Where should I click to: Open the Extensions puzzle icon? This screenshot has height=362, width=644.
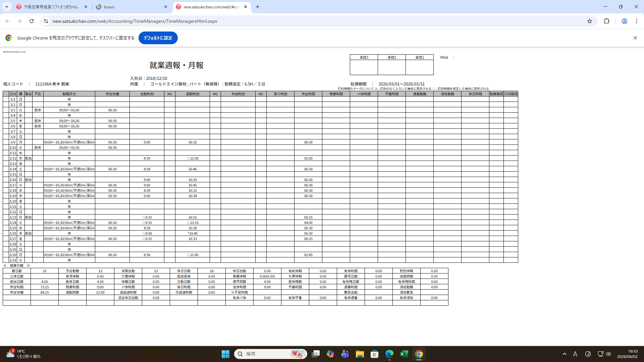coord(606,21)
